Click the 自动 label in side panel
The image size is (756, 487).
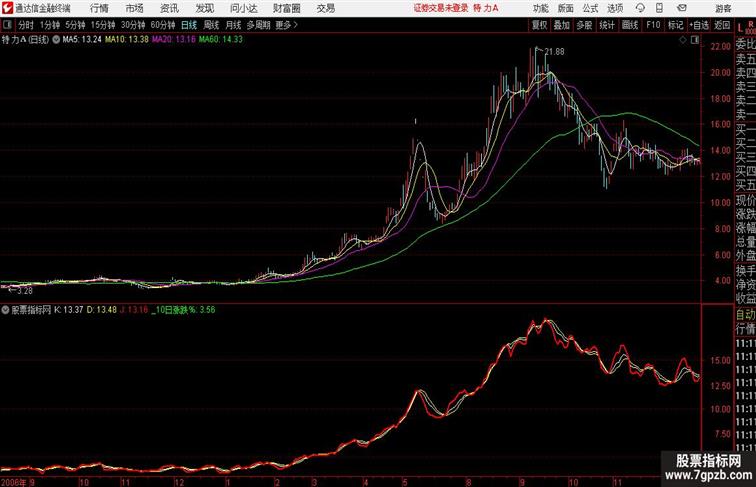click(x=745, y=315)
